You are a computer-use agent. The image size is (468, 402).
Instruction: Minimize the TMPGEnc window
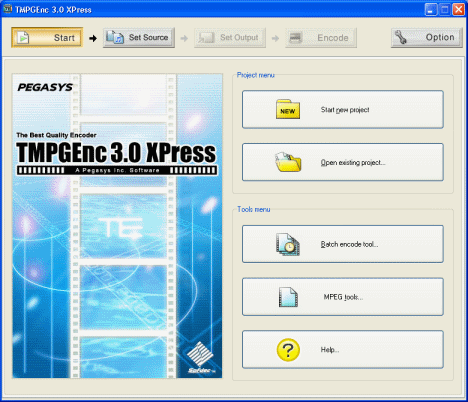(x=431, y=9)
